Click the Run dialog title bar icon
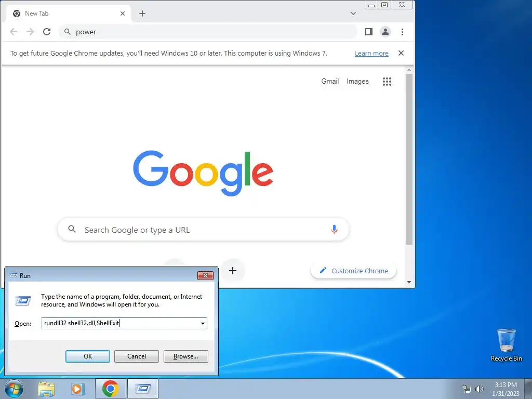This screenshot has width=532, height=399. click(x=14, y=275)
